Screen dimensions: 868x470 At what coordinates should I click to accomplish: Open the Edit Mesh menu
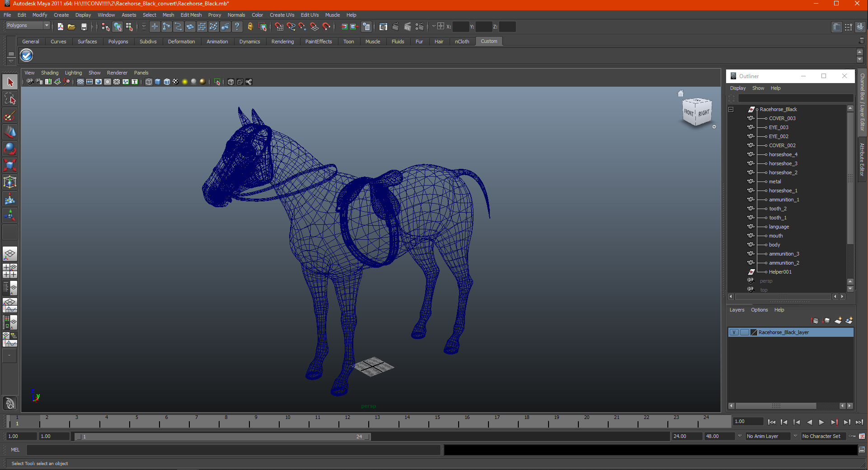coord(191,15)
